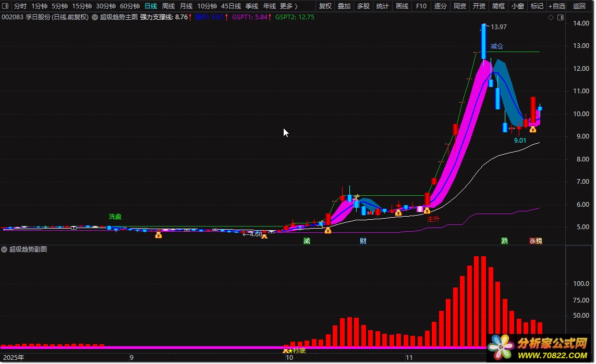Click the 抄底 signal in sub-chart
Viewport: 596px width, 364px height.
[299, 350]
